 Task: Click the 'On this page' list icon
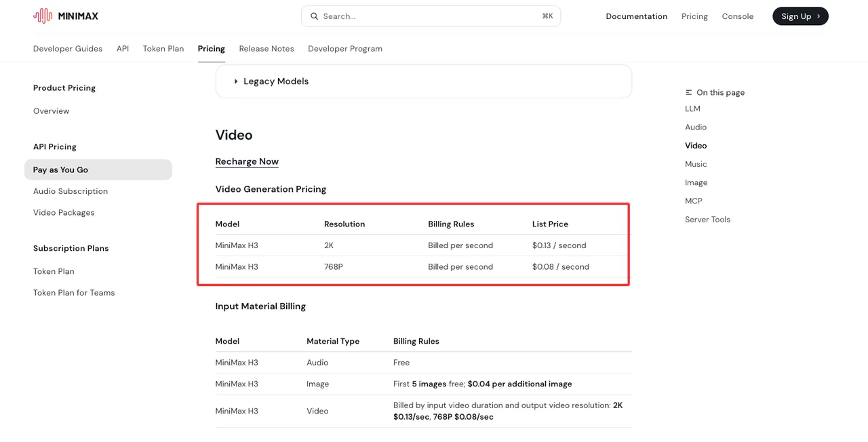[689, 92]
